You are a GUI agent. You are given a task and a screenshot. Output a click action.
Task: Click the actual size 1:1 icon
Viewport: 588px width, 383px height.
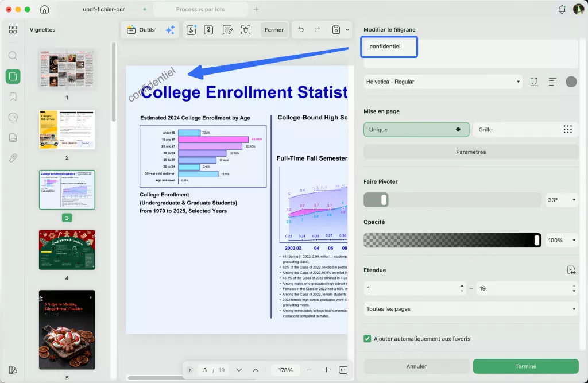[x=343, y=370]
